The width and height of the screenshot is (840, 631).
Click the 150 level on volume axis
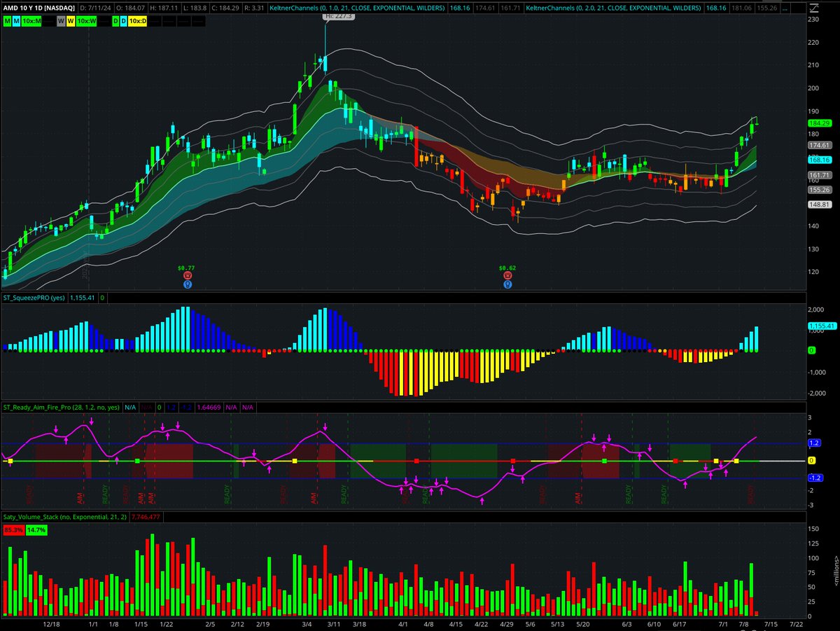[813, 529]
